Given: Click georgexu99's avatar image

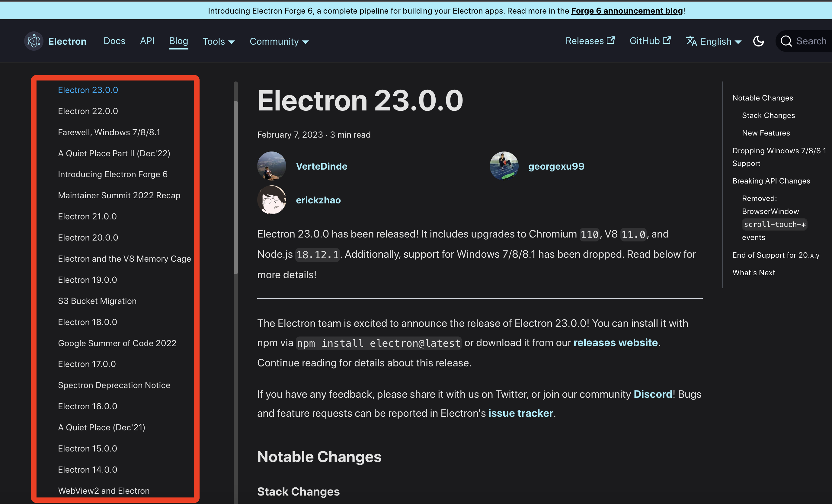Looking at the screenshot, I should (x=504, y=166).
